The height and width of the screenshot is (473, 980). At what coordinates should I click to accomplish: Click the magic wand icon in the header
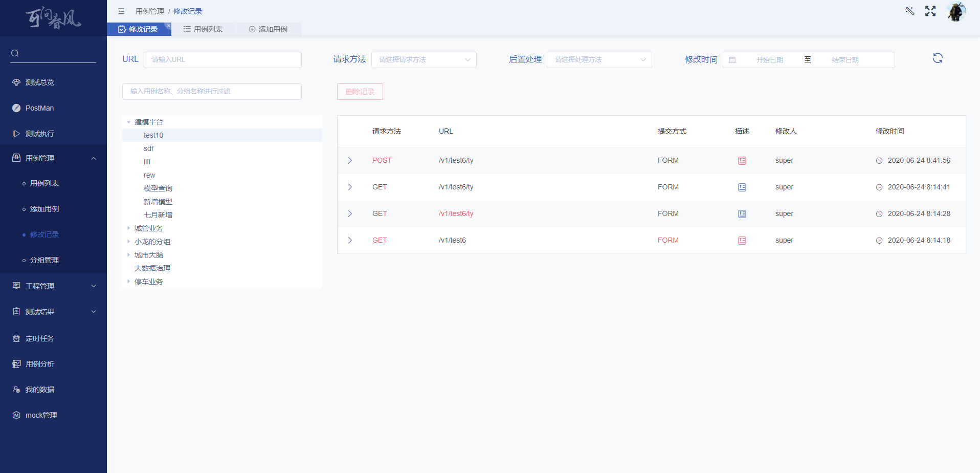click(910, 11)
